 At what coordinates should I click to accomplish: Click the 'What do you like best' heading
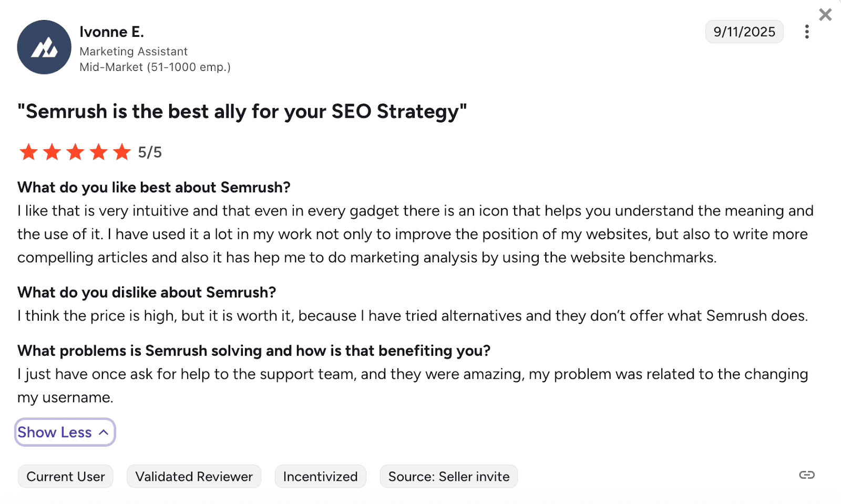click(154, 188)
